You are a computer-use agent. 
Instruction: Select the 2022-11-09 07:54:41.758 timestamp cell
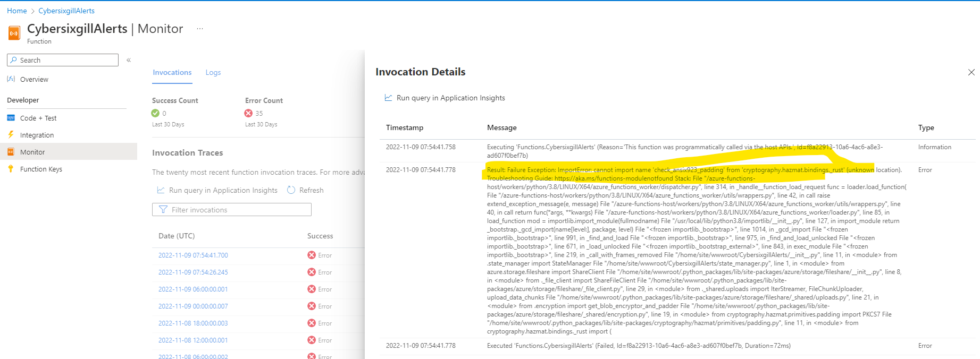[x=421, y=147]
